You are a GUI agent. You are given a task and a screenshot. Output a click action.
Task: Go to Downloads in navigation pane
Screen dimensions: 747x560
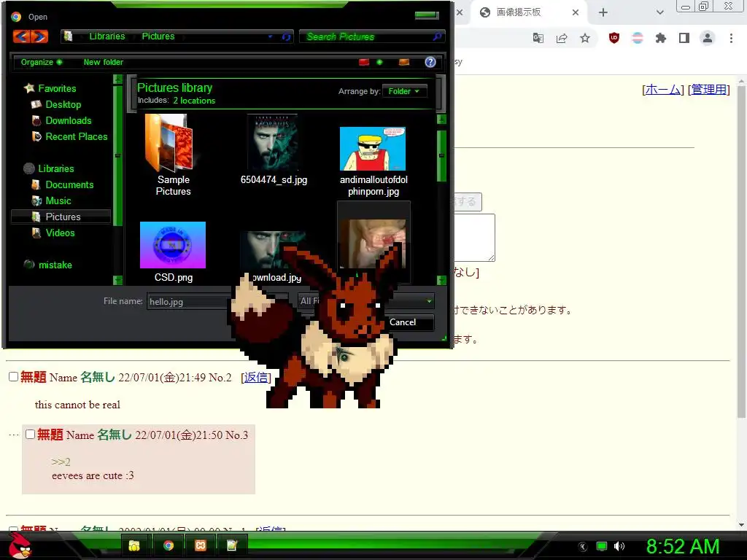[x=68, y=120]
